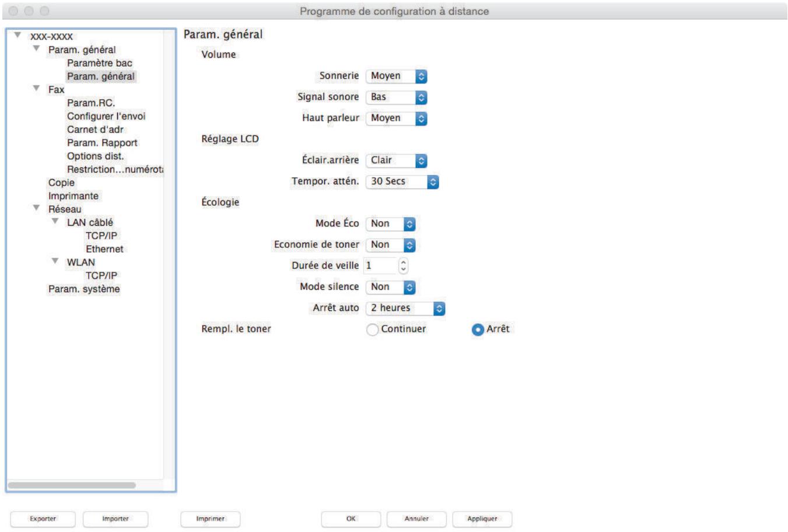This screenshot has height=532, width=788.
Task: Open Configurer l'envoi tree item
Action: (106, 116)
